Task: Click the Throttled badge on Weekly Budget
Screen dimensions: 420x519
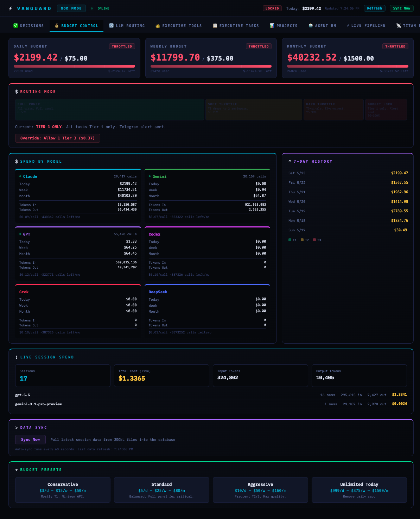Action: tap(259, 46)
